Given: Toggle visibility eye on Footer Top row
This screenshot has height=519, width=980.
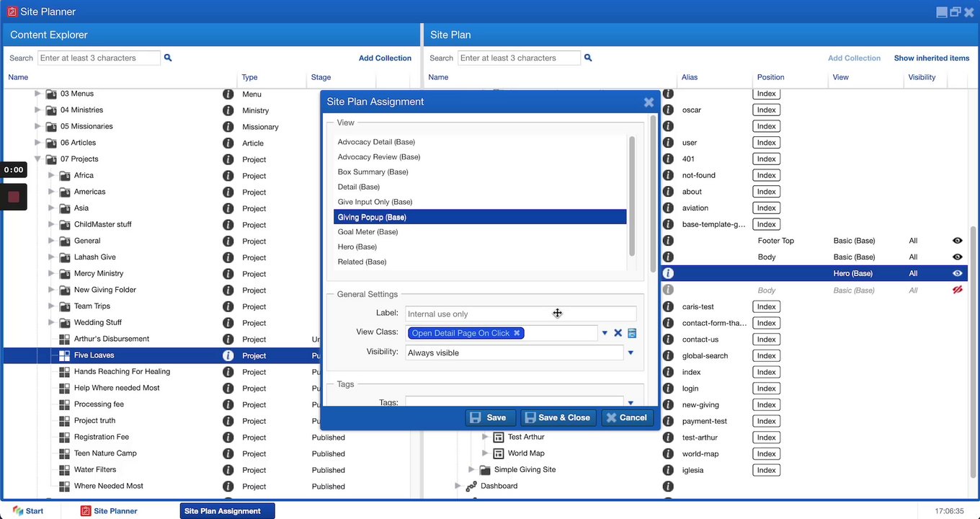Looking at the screenshot, I should point(958,241).
